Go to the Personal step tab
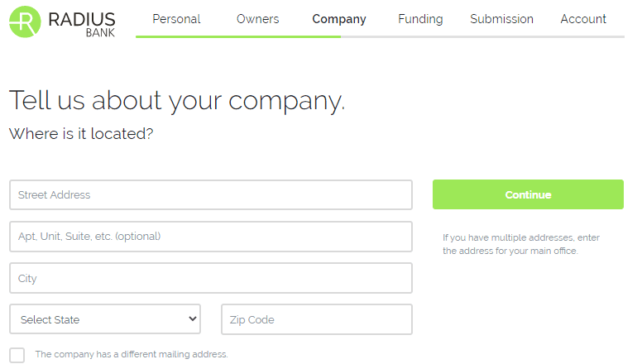This screenshot has height=364, width=637. 176,19
